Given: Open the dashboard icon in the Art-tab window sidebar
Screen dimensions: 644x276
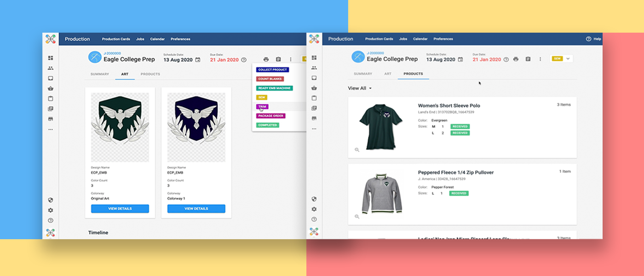Looking at the screenshot, I should 51,58.
